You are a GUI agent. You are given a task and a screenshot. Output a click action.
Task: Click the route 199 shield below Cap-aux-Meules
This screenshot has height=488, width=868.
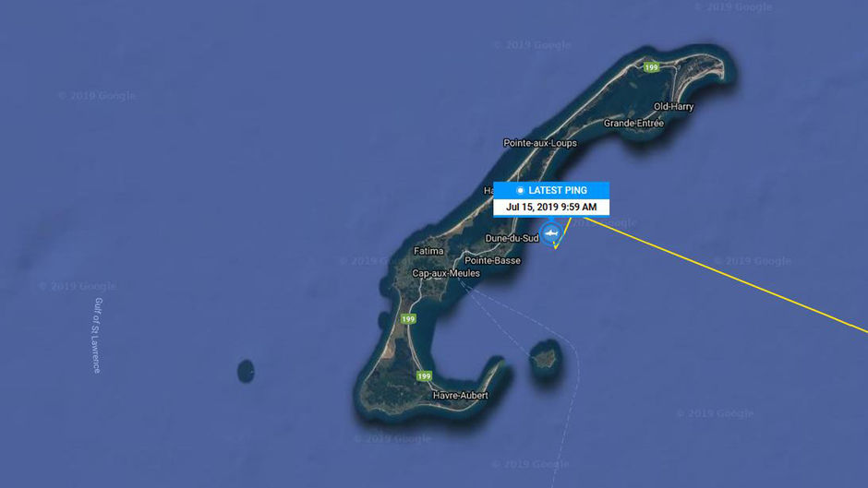pyautogui.click(x=408, y=318)
